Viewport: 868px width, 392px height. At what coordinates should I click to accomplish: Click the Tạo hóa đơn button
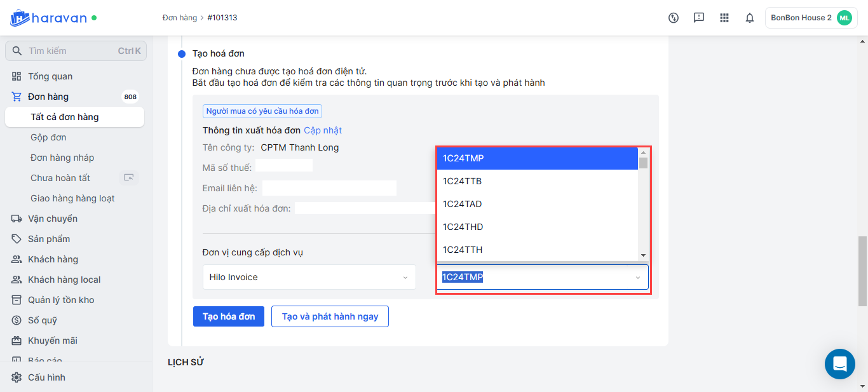tap(229, 316)
